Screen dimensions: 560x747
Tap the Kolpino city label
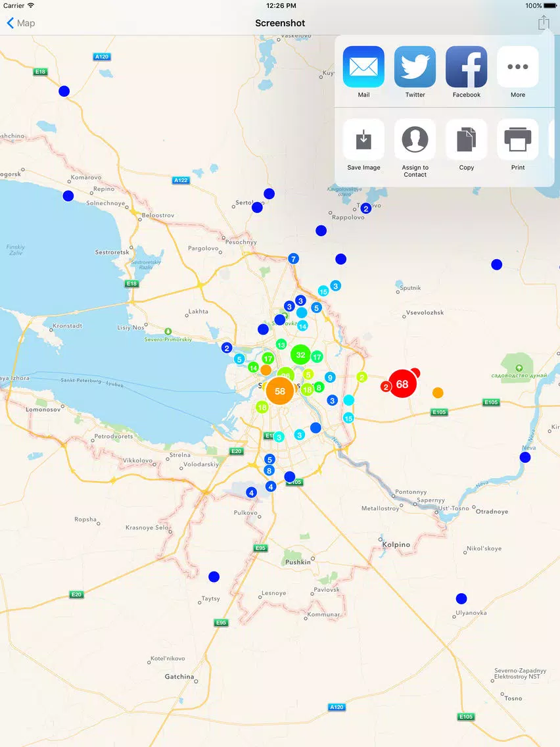click(x=396, y=544)
